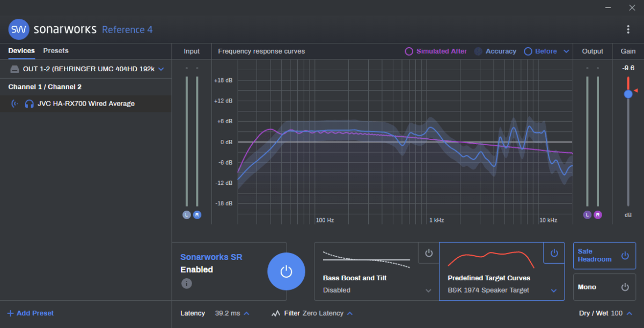Viewport: 644px width, 328px height.
Task: Expand the curve legend dropdown chevron
Action: tap(566, 51)
